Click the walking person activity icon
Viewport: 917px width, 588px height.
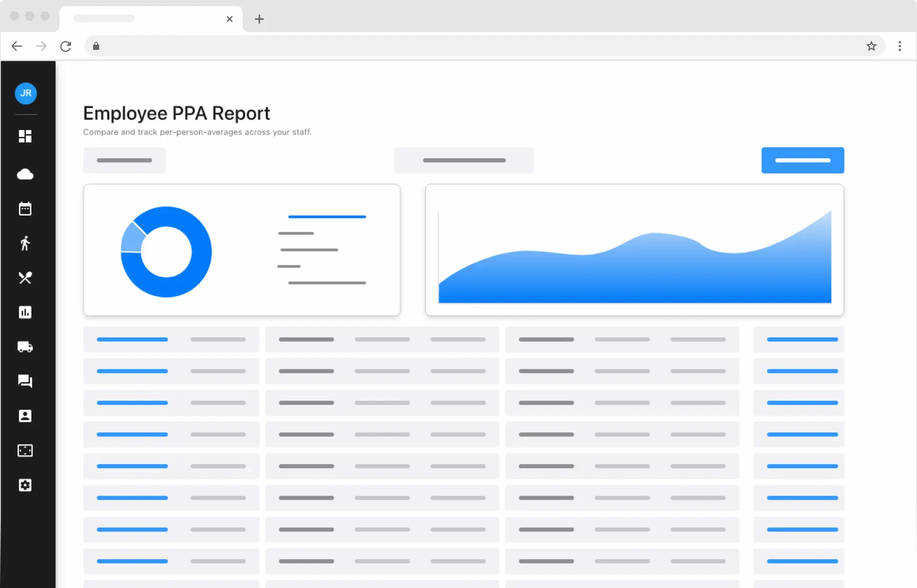[25, 243]
